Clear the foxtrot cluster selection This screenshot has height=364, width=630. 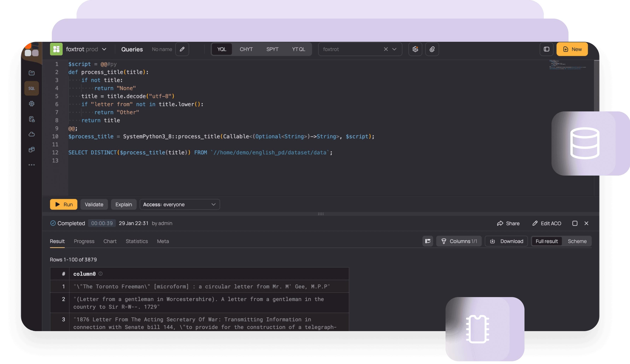point(386,49)
